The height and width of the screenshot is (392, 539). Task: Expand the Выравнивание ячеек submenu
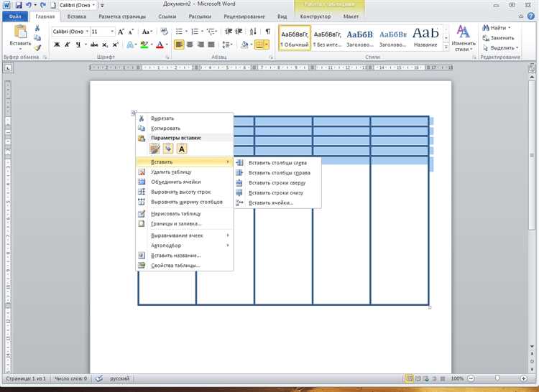[x=185, y=235]
